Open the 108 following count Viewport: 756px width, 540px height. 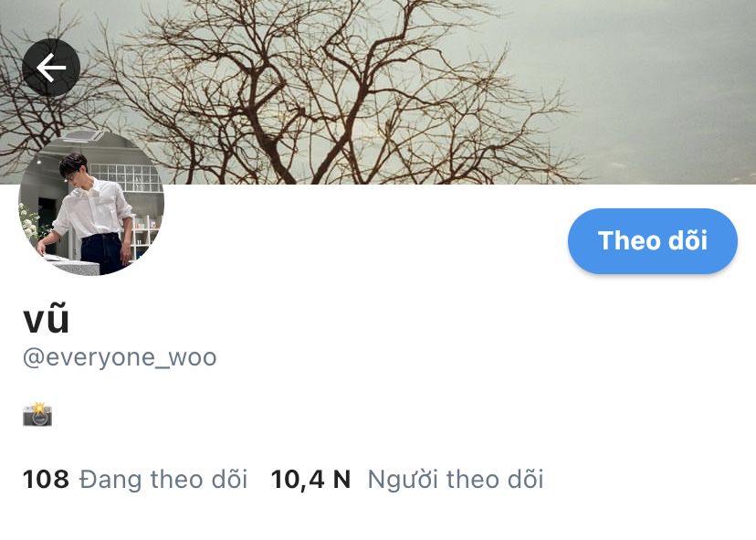tap(46, 479)
